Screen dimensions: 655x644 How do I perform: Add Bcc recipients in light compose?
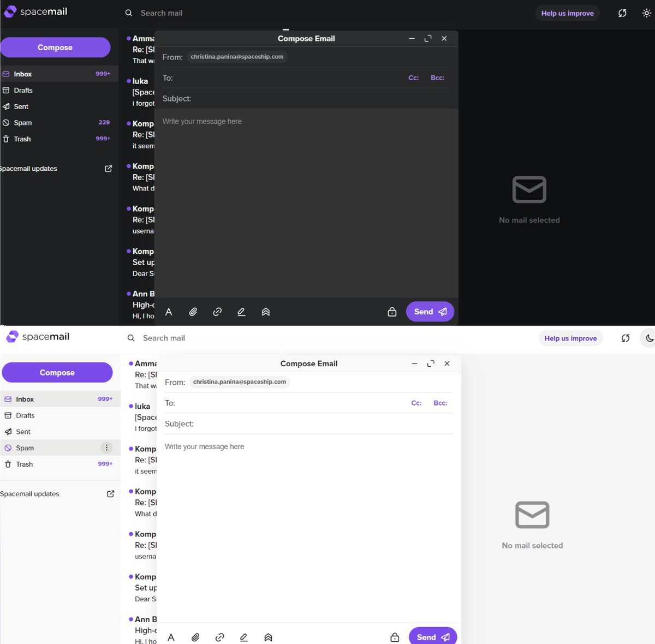point(440,403)
